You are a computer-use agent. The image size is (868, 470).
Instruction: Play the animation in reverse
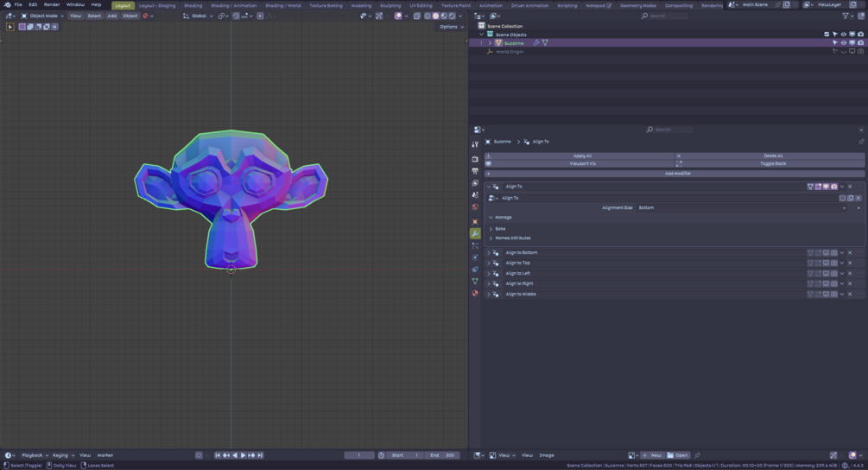click(235, 455)
